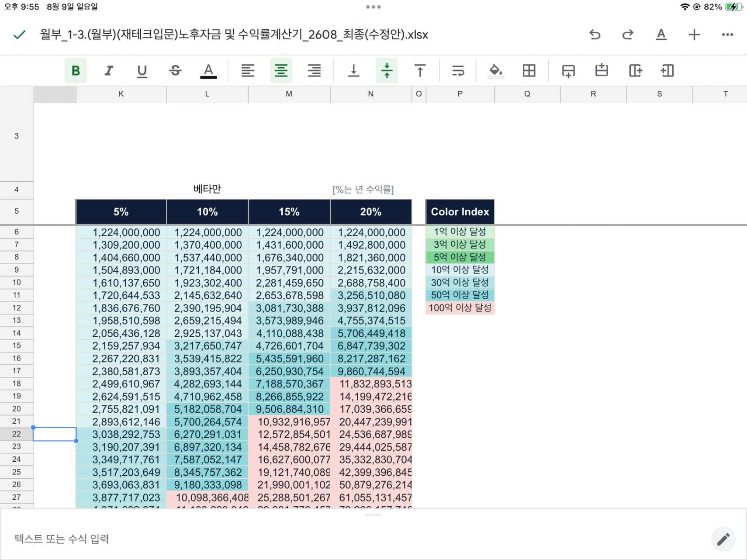Insert column left icon
Screen dimensions: 747x560
tap(667, 70)
